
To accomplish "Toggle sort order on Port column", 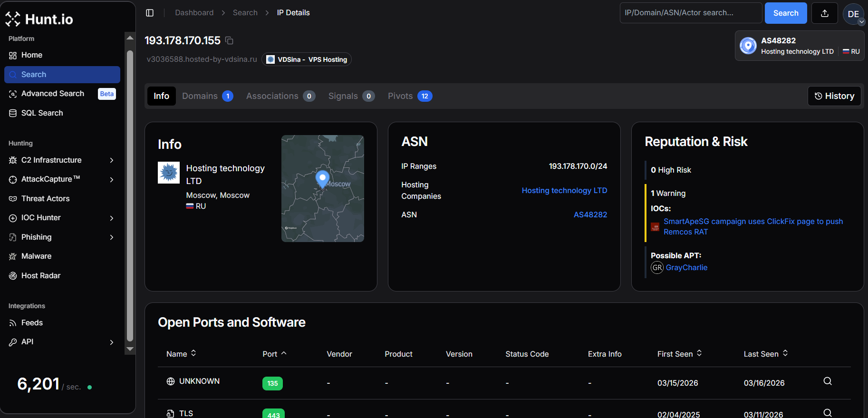I will [x=274, y=354].
